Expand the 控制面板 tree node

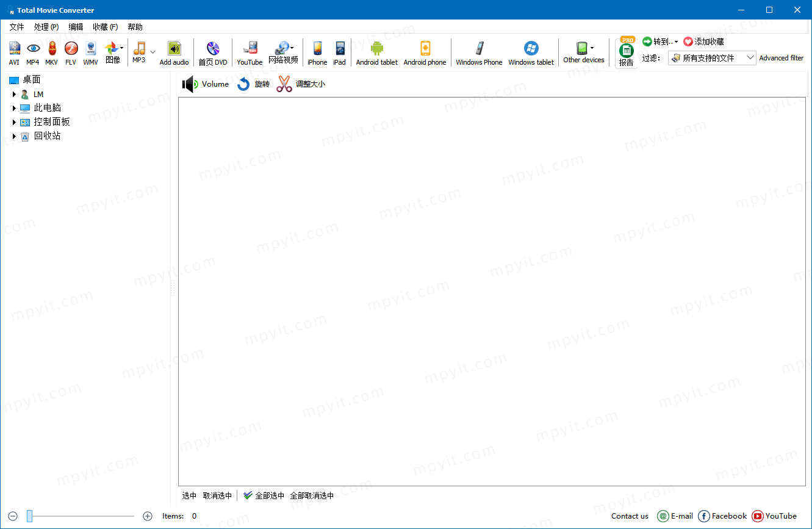15,122
